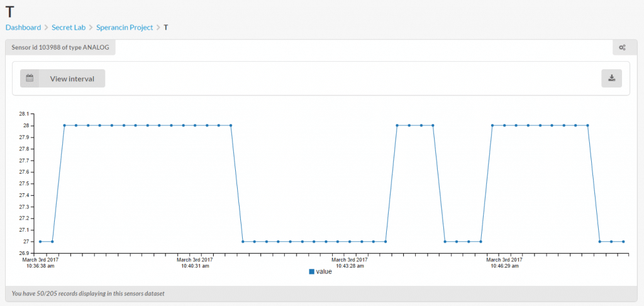Navigate to Sperancin Project breadcrumb

coord(125,28)
